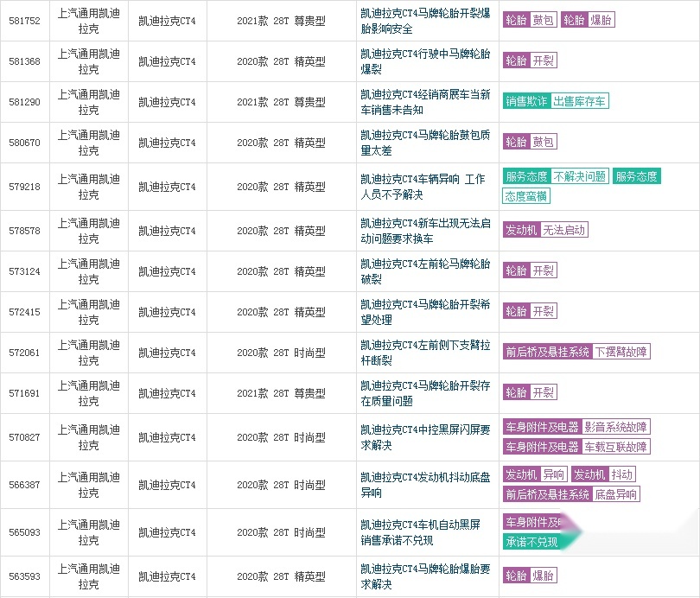
Task: Open complaint '凯迪拉克CT4新车出现无法启动问题要求换车'
Action: coord(425,232)
